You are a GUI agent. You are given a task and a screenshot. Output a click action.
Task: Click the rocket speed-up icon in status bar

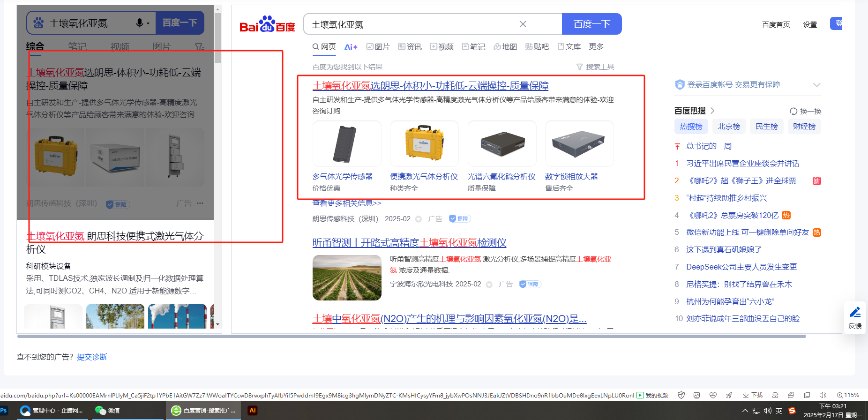click(729, 395)
